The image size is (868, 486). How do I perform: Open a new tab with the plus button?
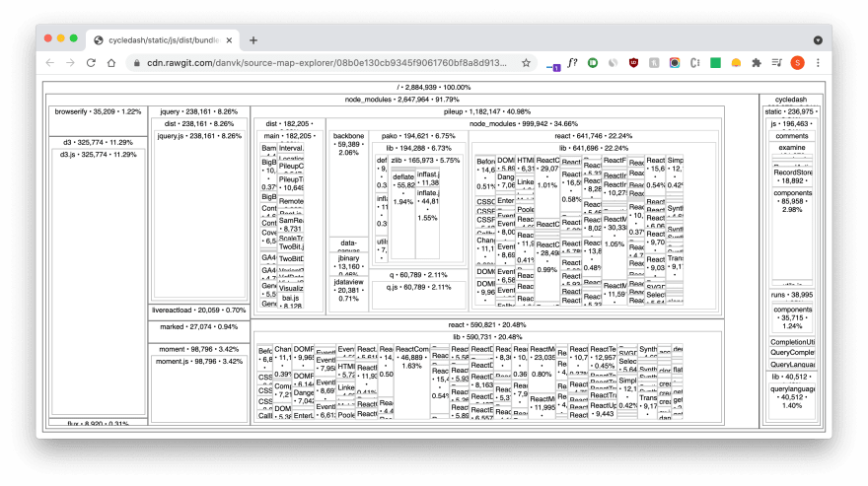tap(253, 40)
